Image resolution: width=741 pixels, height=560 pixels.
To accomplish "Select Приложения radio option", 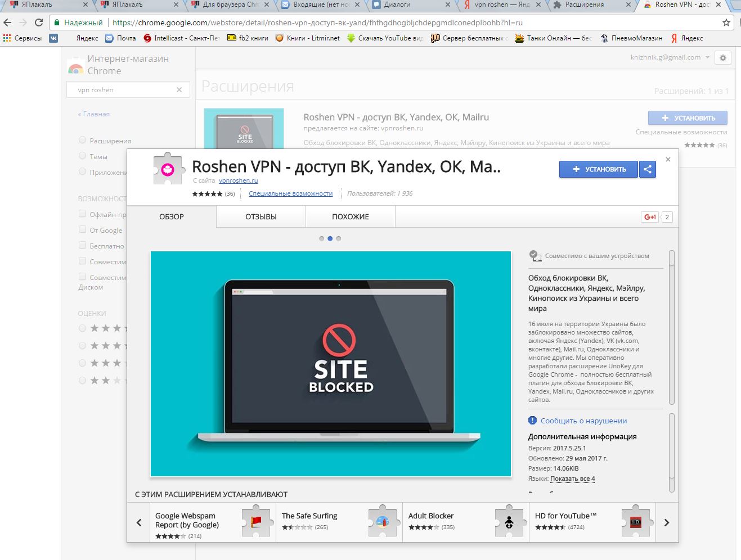I will point(83,171).
